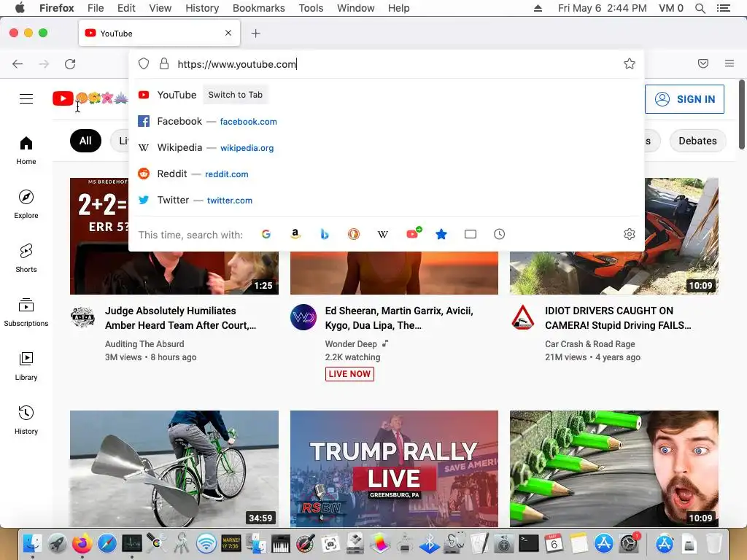Open Safari from the Dock
The image size is (747, 560).
(107, 543)
